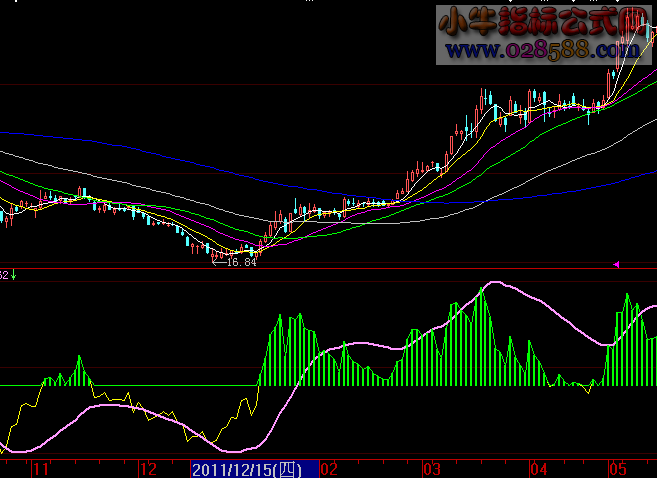
Task: Select the candlestick at the 16.84 low
Action: [212, 254]
